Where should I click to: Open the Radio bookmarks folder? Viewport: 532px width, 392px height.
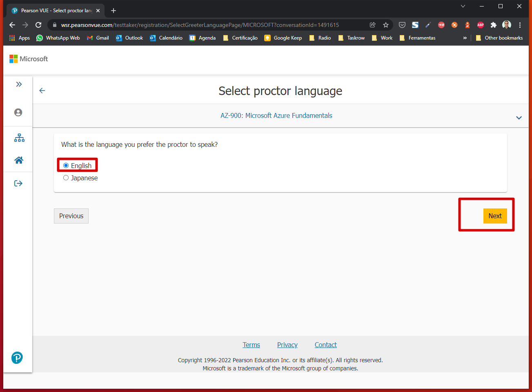[x=320, y=38]
